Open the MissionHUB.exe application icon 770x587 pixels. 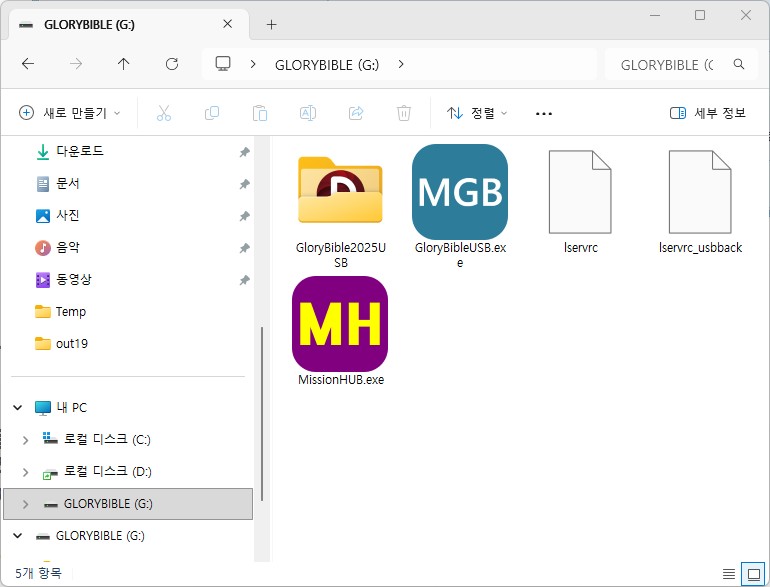[x=340, y=323]
